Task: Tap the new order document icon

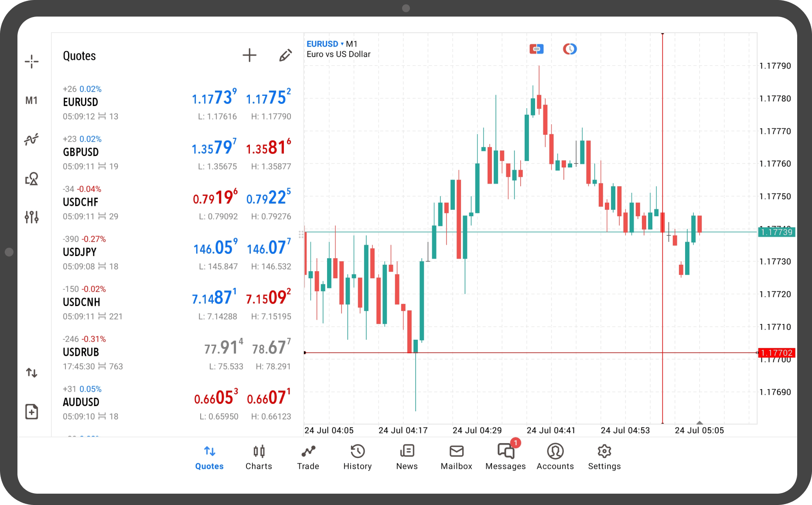Action: pos(31,412)
